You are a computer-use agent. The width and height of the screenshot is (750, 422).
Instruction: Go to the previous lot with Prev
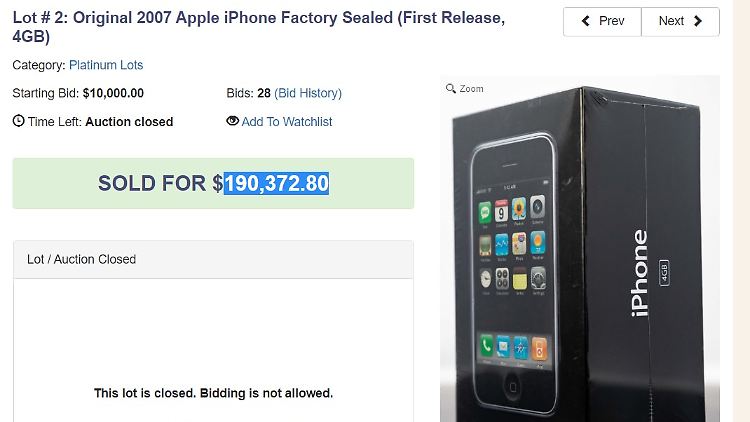click(x=603, y=21)
